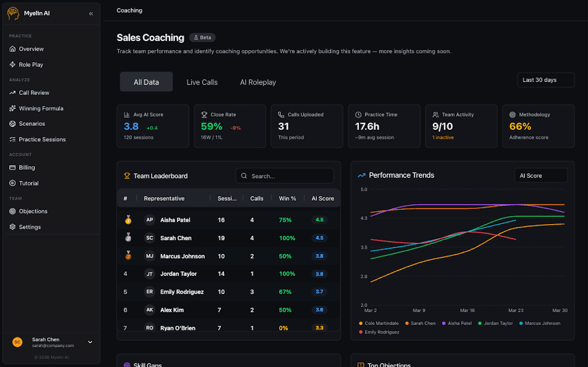Viewport: 588px width, 367px height.
Task: Click the Practice Sessions list icon
Action: click(12, 139)
